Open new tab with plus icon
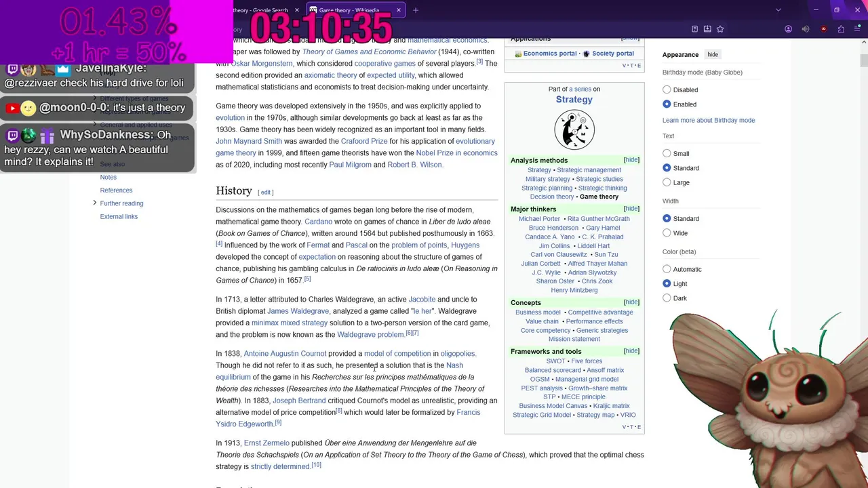Image resolution: width=868 pixels, height=488 pixels. coord(416,10)
